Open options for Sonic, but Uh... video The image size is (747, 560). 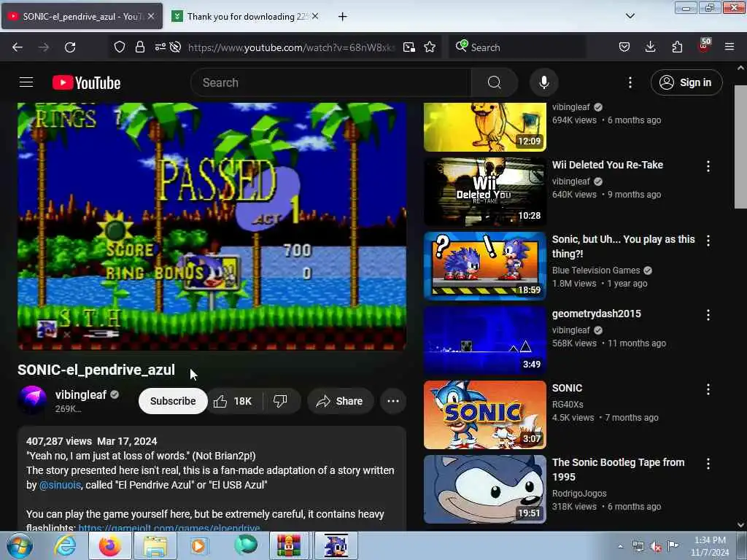pos(708,241)
